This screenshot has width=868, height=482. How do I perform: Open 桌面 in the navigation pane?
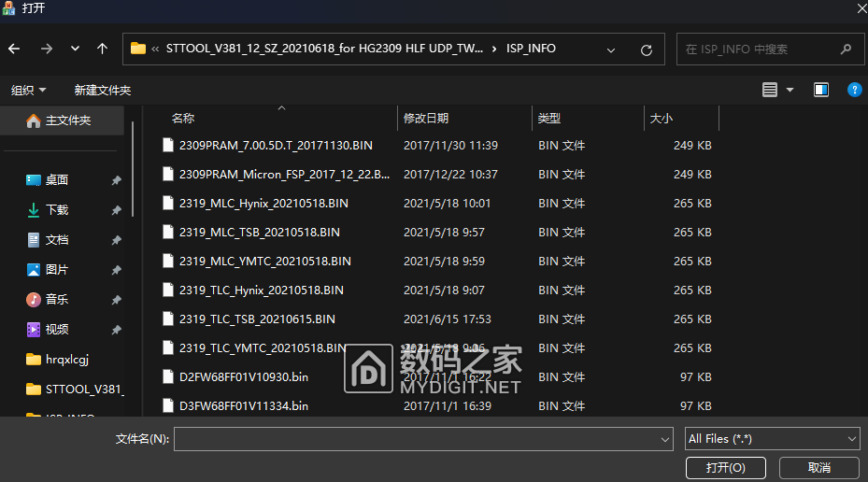56,180
